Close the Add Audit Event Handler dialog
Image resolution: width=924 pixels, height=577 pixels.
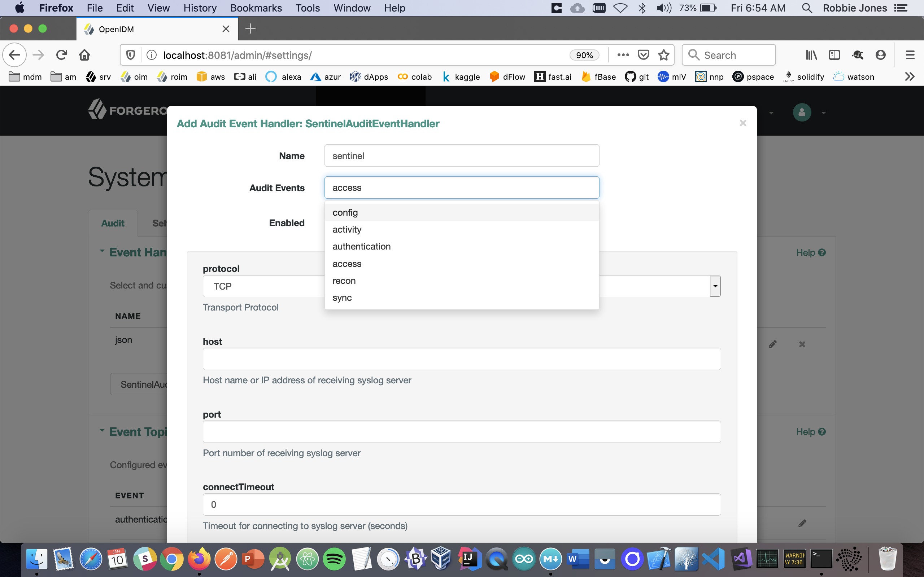pos(743,123)
